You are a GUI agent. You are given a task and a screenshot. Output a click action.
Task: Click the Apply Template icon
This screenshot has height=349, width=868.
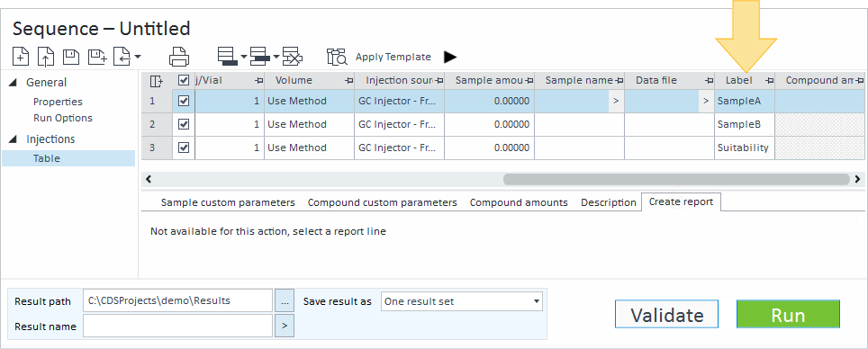(x=337, y=57)
